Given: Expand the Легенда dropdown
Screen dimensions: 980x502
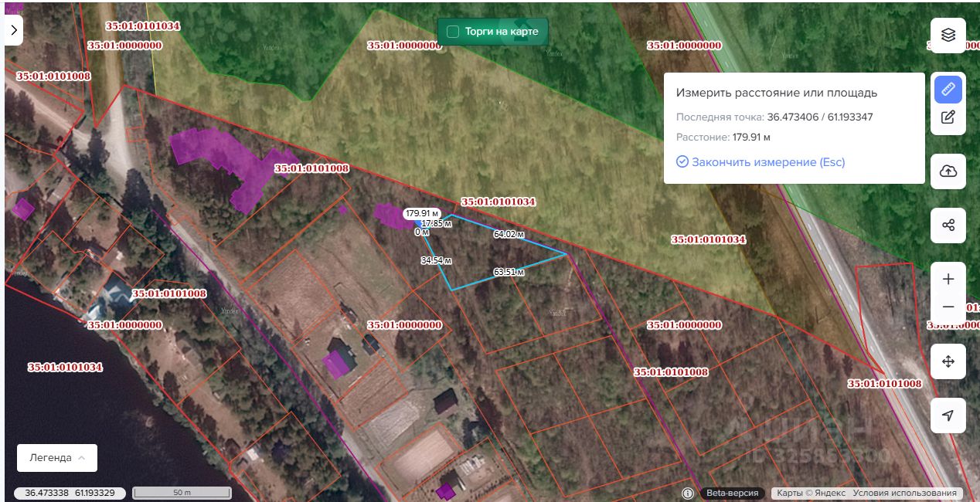Looking at the screenshot, I should click(x=57, y=458).
